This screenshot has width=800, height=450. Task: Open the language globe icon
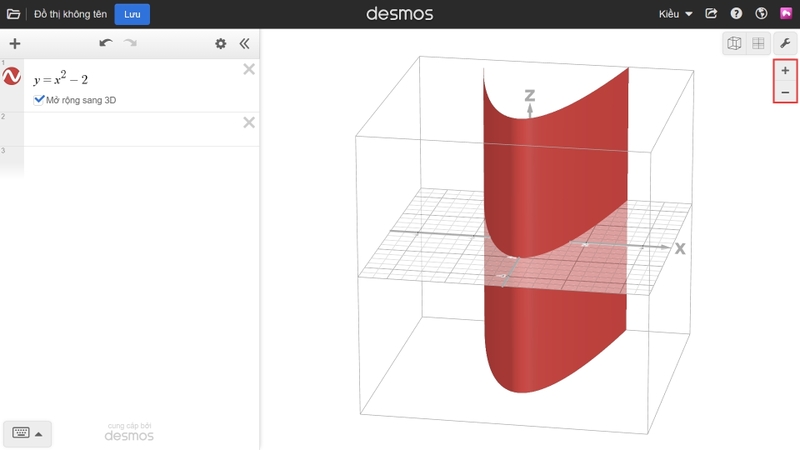(761, 14)
